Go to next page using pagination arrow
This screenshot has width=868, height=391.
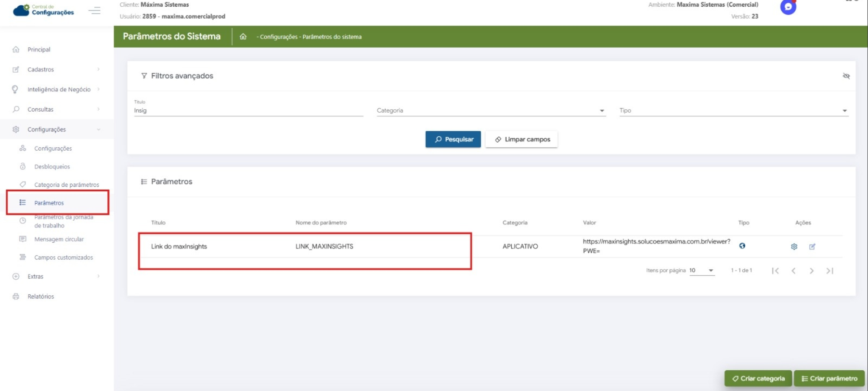(x=812, y=271)
